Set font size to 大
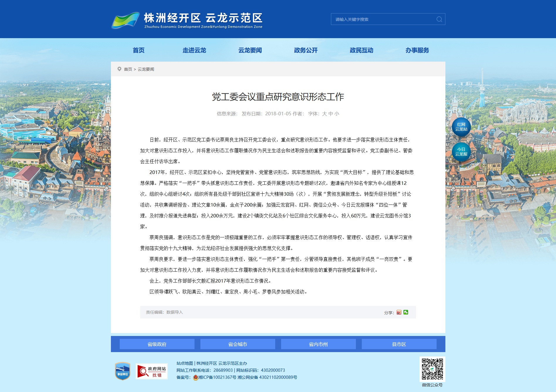 [324, 114]
